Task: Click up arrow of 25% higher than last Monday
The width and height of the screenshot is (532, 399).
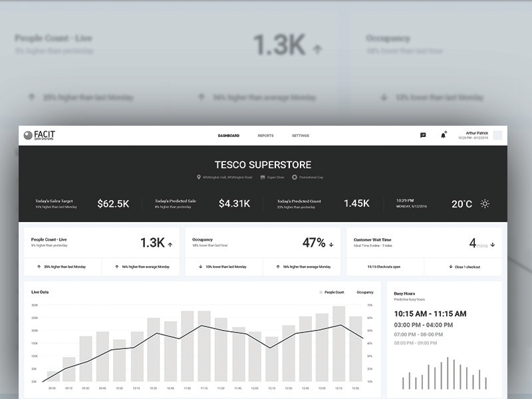Action: coord(39,267)
